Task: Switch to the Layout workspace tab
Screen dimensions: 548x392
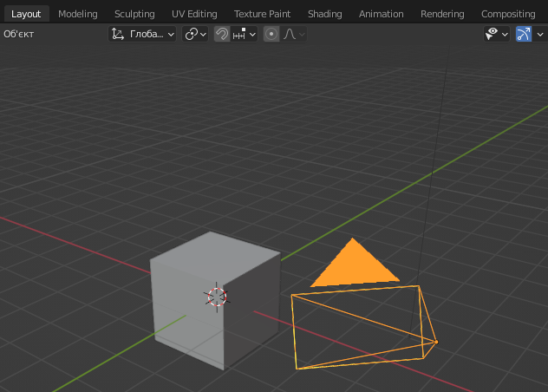Action: 26,14
